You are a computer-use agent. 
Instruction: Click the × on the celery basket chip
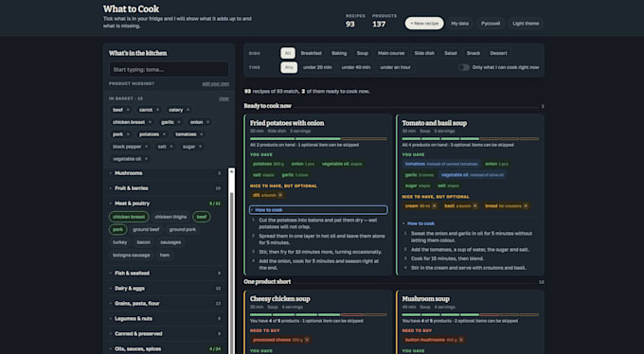tap(188, 110)
